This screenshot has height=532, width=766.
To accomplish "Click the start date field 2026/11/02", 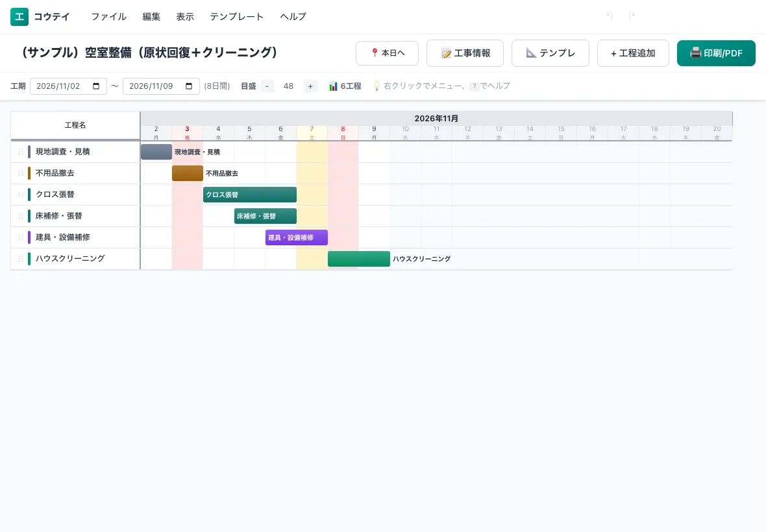I will click(68, 86).
